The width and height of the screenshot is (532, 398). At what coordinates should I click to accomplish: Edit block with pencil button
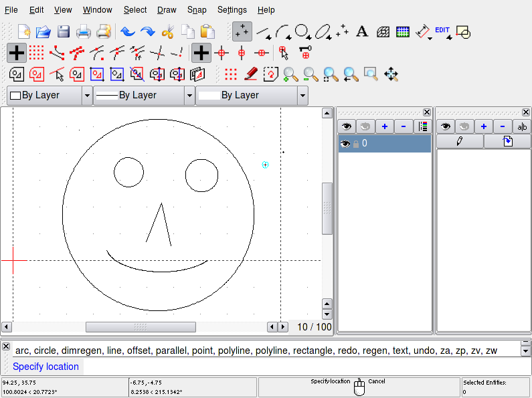(x=460, y=141)
